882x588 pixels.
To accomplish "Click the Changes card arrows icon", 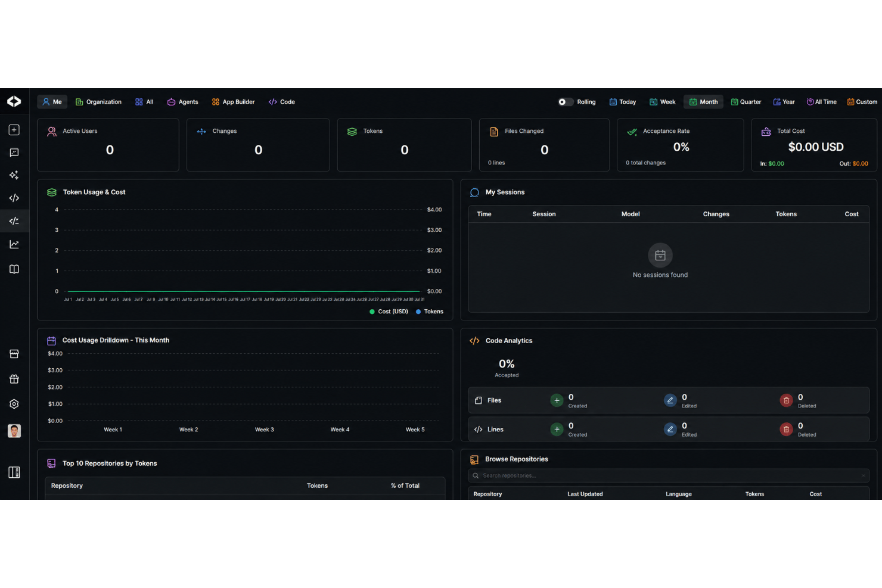I will click(201, 131).
